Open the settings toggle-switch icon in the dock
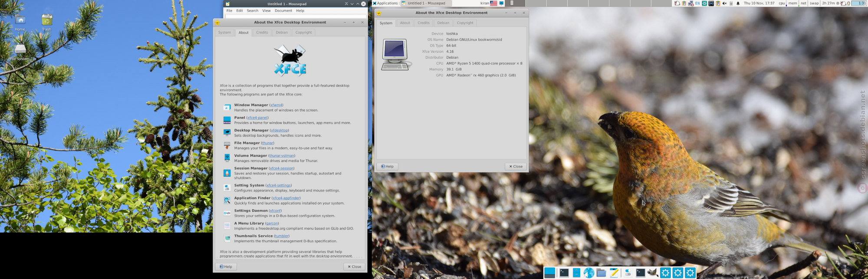 click(x=628, y=272)
